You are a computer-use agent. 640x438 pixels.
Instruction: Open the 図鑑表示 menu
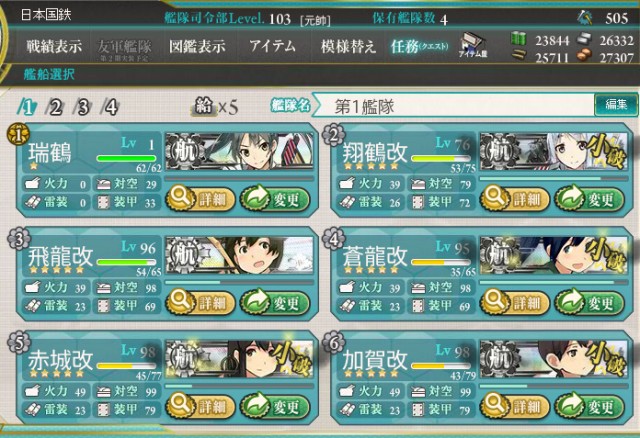click(197, 47)
